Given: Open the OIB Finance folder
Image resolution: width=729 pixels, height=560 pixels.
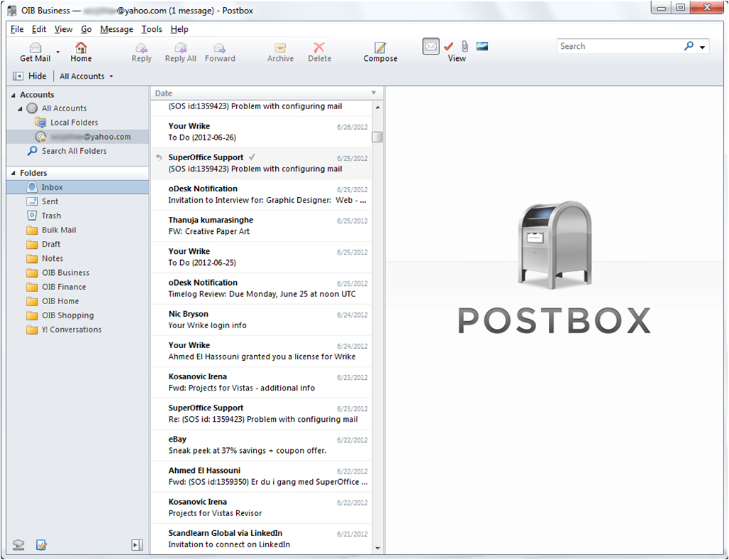Looking at the screenshot, I should [64, 287].
